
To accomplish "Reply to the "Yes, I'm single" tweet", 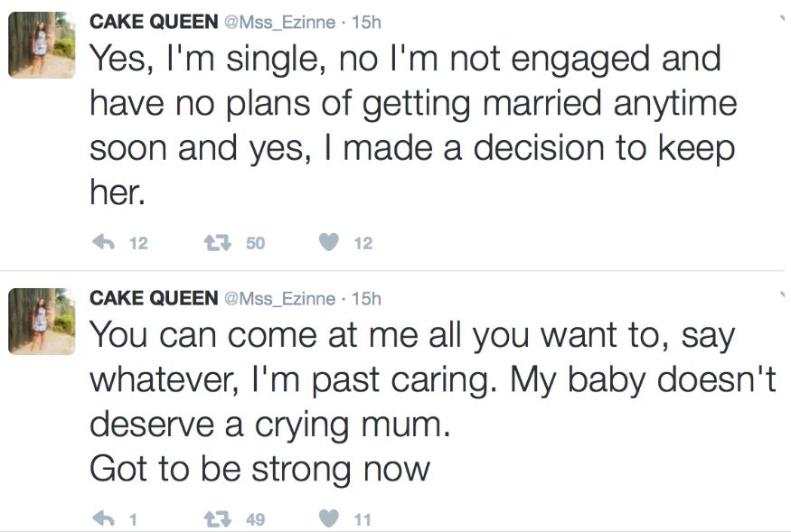I will (102, 243).
